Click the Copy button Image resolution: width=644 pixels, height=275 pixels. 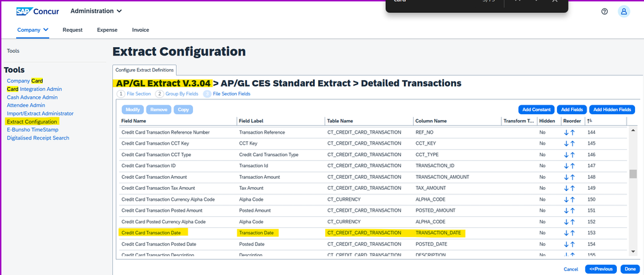coord(183,110)
